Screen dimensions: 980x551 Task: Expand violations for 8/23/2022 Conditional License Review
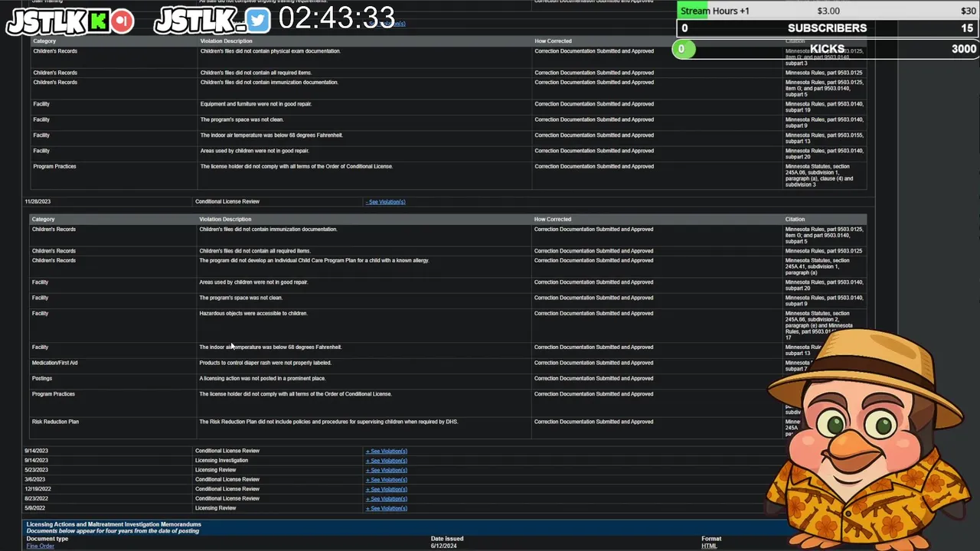point(387,499)
